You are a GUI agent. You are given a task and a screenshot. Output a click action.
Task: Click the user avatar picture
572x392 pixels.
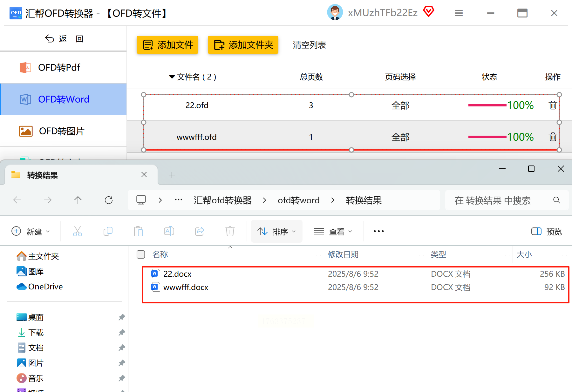(x=335, y=12)
